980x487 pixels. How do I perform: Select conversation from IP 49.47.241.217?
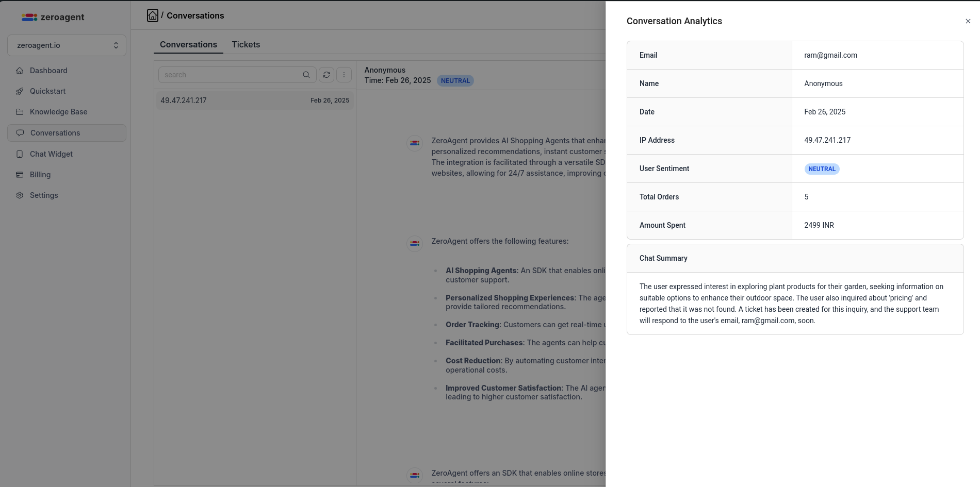coord(254,100)
